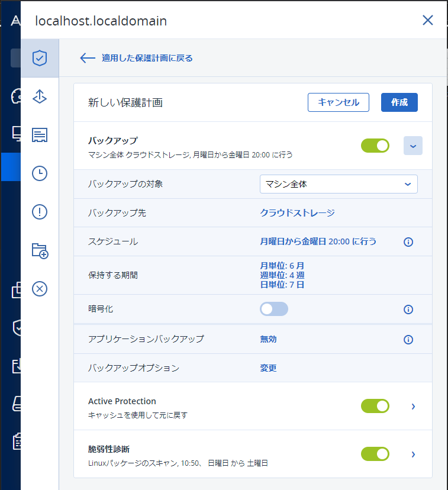Image resolution: width=448 pixels, height=490 pixels.
Task: Toggle the 脆弱性診断 switch off
Action: point(375,454)
